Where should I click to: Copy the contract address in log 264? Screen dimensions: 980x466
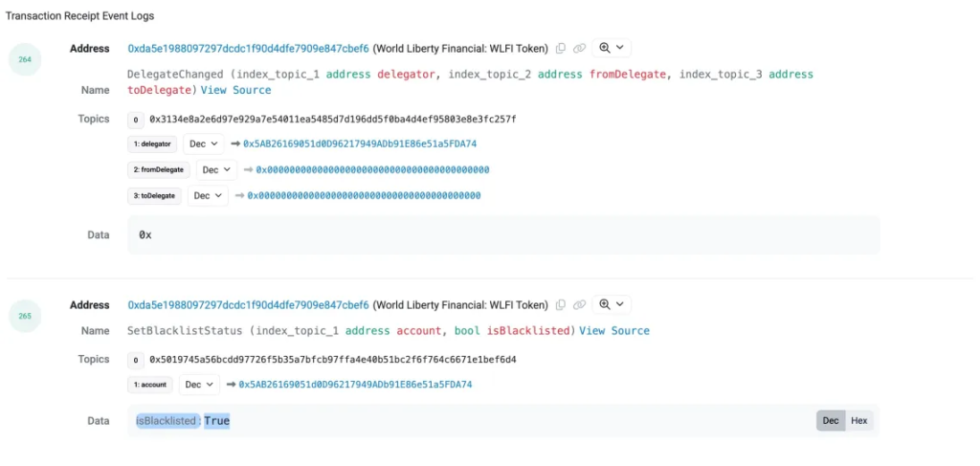(561, 48)
